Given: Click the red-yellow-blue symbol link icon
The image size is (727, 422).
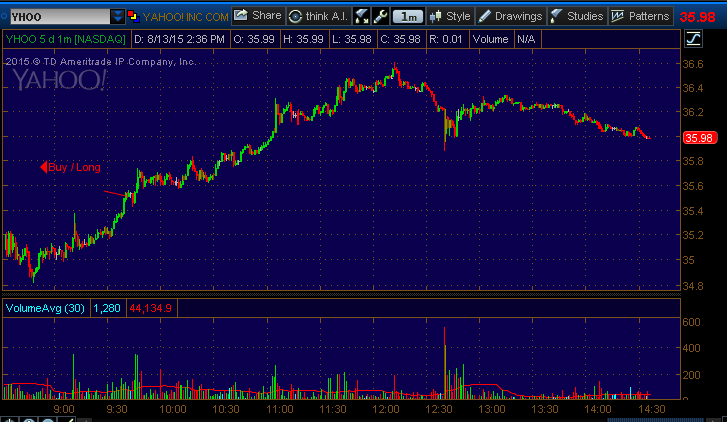Looking at the screenshot, I should [133, 17].
